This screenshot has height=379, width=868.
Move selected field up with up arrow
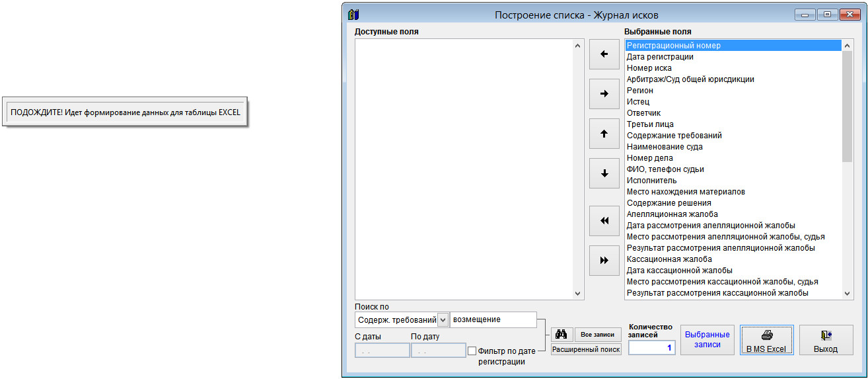pos(604,134)
